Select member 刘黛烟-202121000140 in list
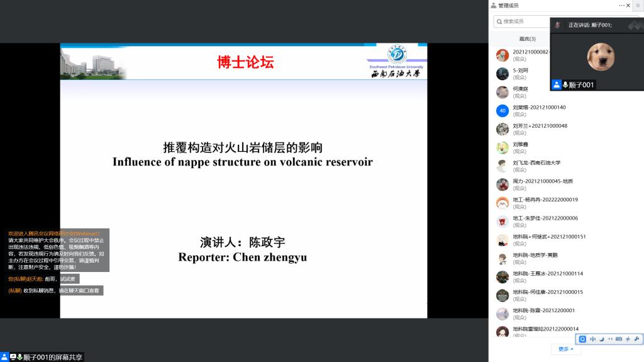The height and width of the screenshot is (362, 644). coord(538,108)
